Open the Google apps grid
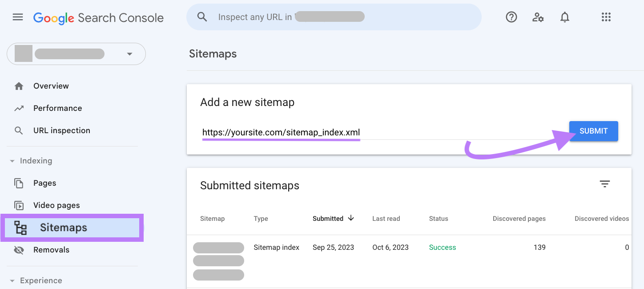This screenshot has height=289, width=644. pyautogui.click(x=606, y=17)
